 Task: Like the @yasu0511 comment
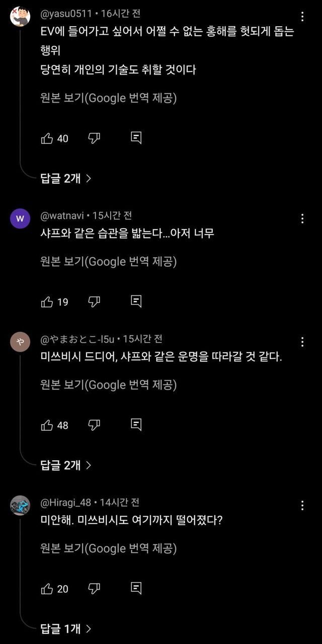[47, 138]
